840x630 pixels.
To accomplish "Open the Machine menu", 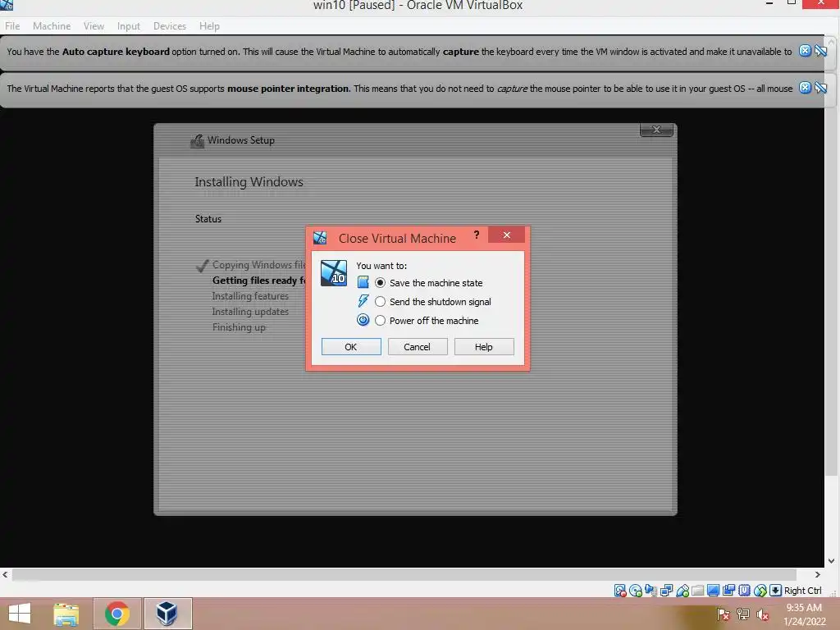I will pos(52,25).
